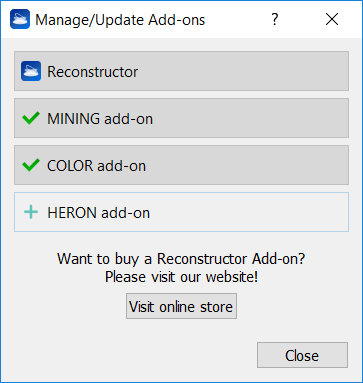The height and width of the screenshot is (383, 363).
Task: Close the dialog with the title bar X
Action: [x=332, y=19]
